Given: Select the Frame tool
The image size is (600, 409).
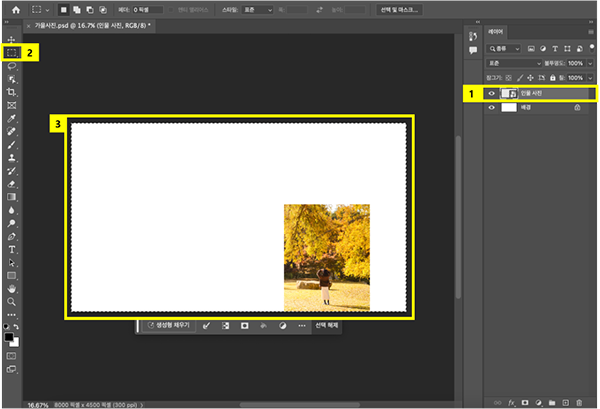Looking at the screenshot, I should point(11,105).
